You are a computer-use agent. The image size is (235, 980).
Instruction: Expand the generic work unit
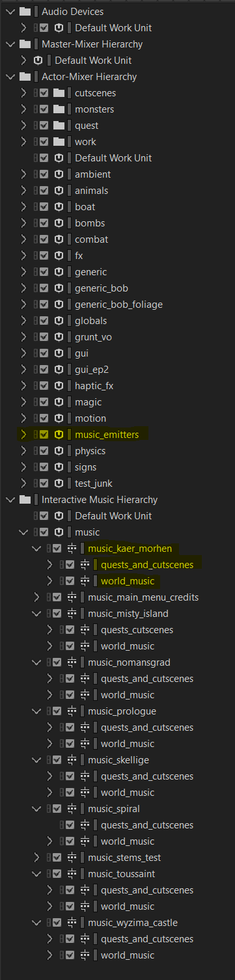click(24, 272)
